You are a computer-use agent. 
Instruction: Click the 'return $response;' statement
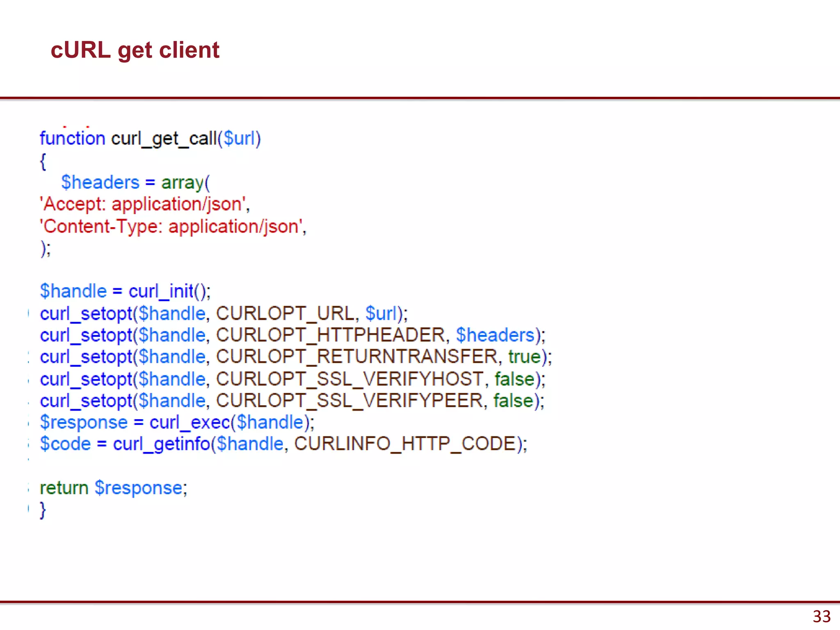click(113, 488)
